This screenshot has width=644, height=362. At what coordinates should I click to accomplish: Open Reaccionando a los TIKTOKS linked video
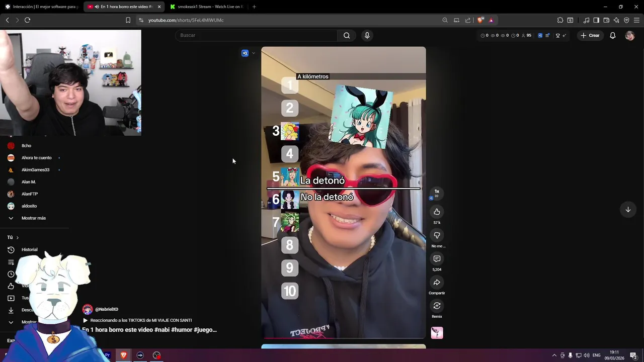(137, 320)
